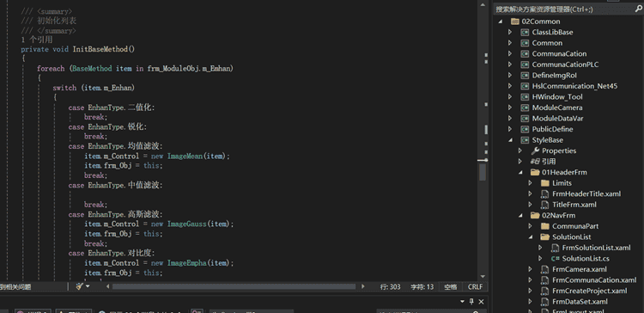Click the 02NavFrm open folder icon
Viewport: 644px width, 313px height.
point(535,215)
